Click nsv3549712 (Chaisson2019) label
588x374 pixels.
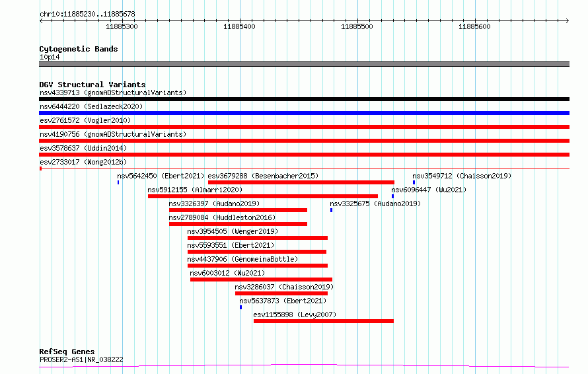tap(462, 176)
